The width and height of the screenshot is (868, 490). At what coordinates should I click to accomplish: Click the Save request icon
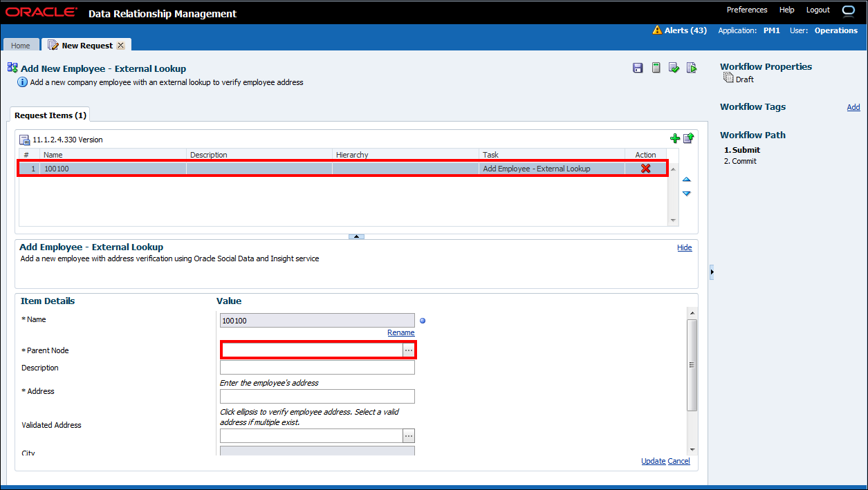tap(638, 68)
